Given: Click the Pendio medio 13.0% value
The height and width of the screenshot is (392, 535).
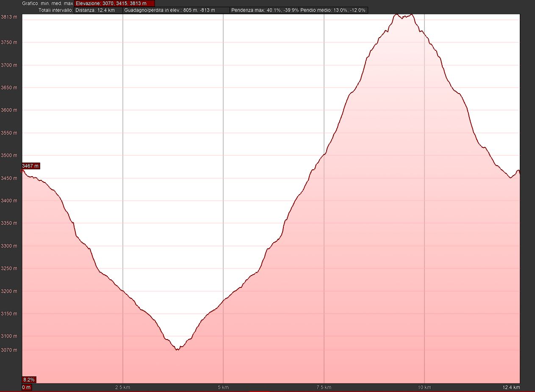Looking at the screenshot, I should 333,10.
